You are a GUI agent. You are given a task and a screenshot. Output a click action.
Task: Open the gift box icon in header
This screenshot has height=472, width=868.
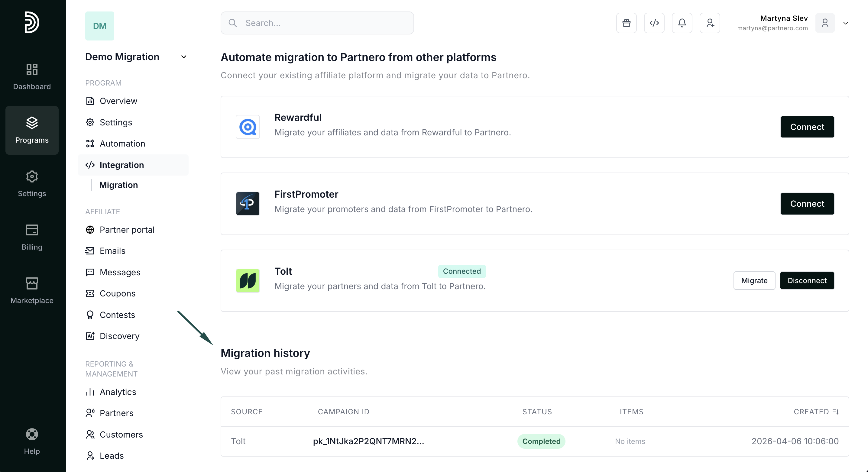tap(626, 23)
